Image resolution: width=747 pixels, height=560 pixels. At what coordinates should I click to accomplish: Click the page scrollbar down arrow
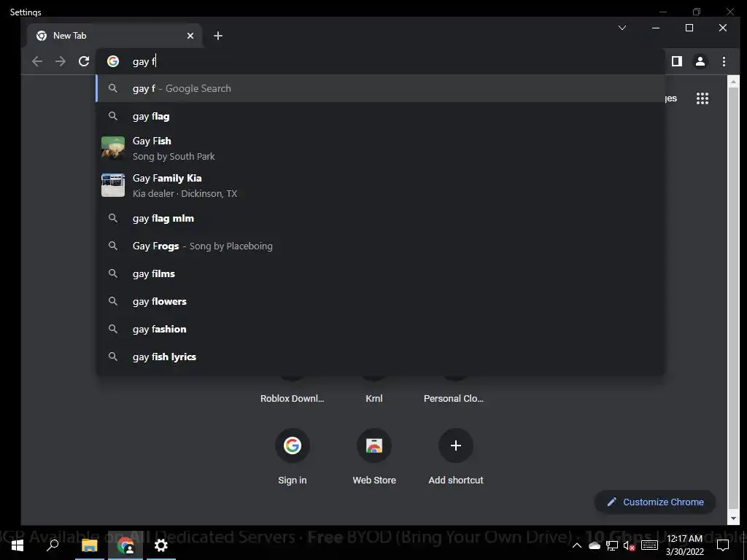pos(733,518)
